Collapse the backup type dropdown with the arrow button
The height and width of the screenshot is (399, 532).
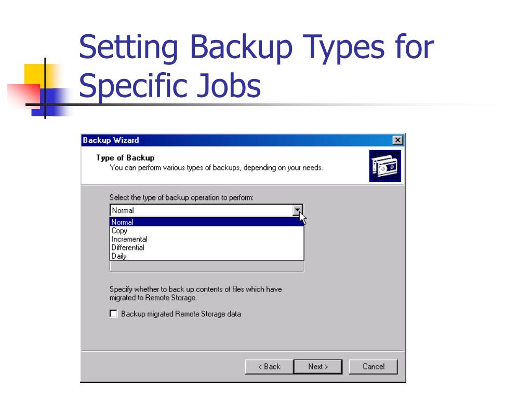(297, 210)
